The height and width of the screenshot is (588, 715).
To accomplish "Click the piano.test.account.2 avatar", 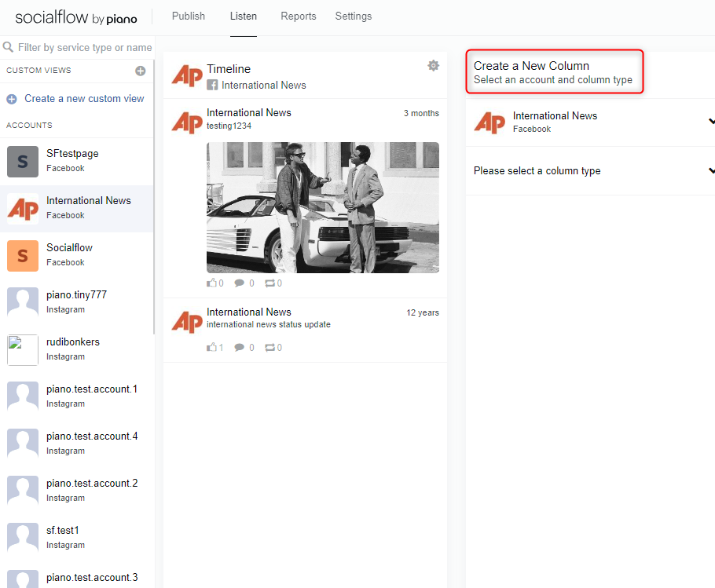I will click(23, 491).
